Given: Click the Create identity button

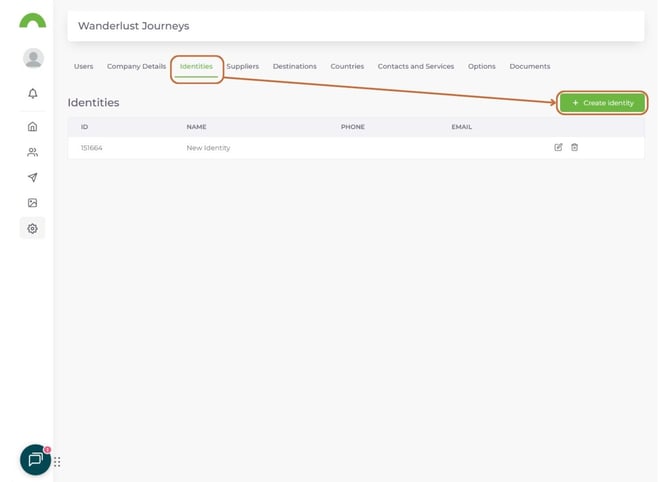Looking at the screenshot, I should click(602, 102).
